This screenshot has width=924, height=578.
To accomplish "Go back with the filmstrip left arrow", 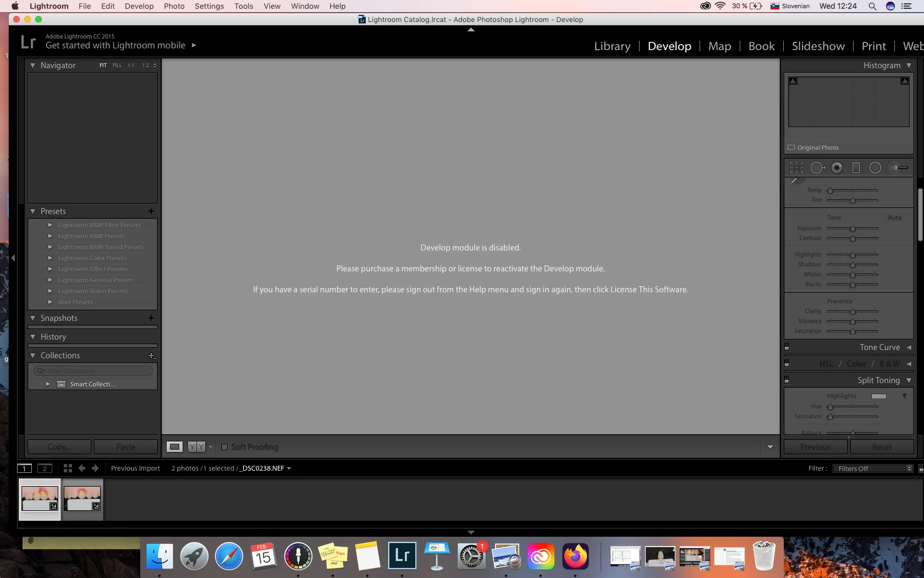I will click(x=82, y=468).
